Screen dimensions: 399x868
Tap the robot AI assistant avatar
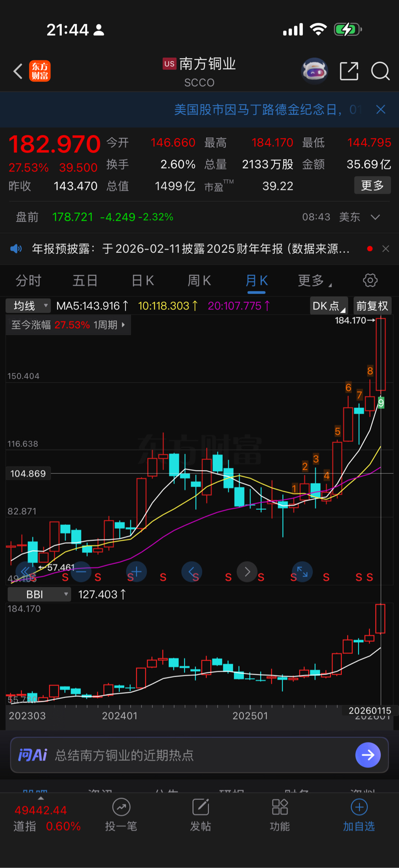click(315, 71)
